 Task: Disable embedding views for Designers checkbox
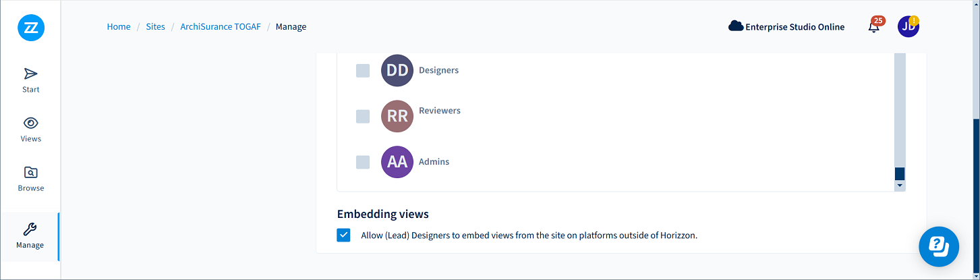(344, 235)
